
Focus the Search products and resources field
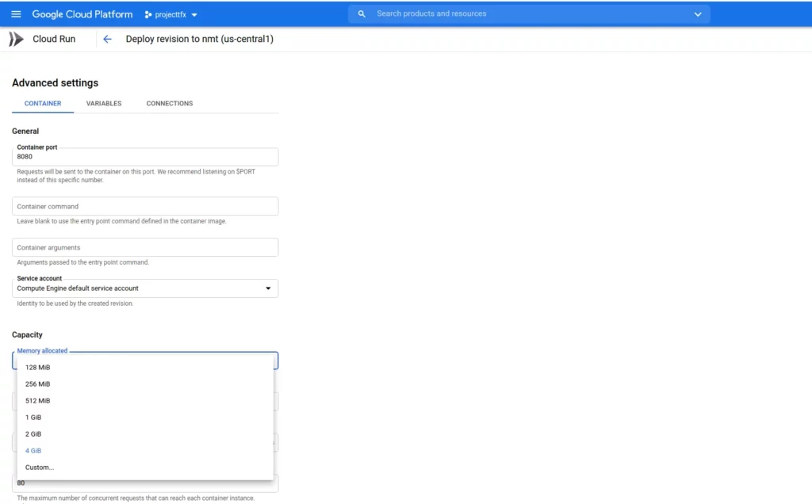point(530,14)
